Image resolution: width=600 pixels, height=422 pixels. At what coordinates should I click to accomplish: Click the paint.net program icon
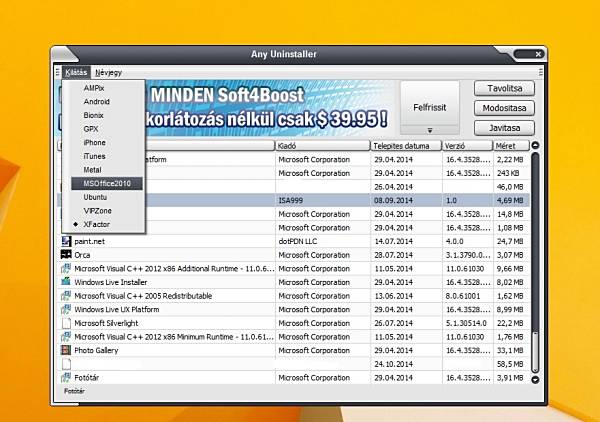pyautogui.click(x=66, y=241)
